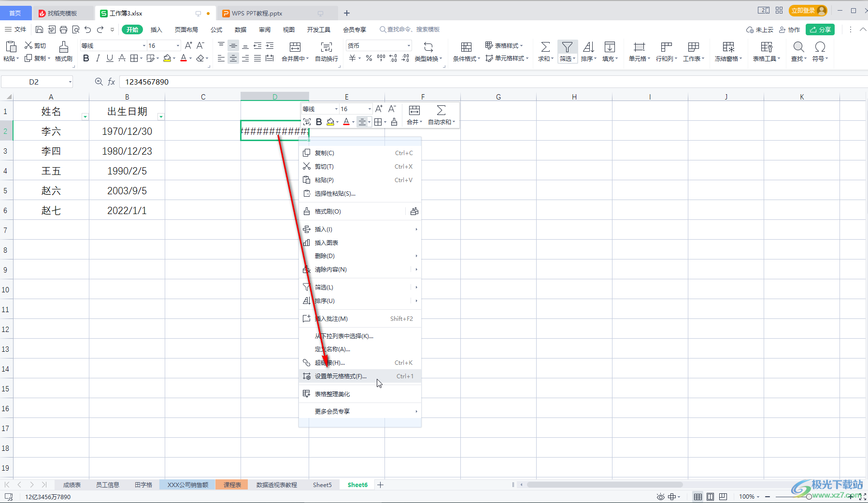Open filter dropdown on 出生日期 column header
Image resolution: width=868 pixels, height=503 pixels.
point(161,116)
